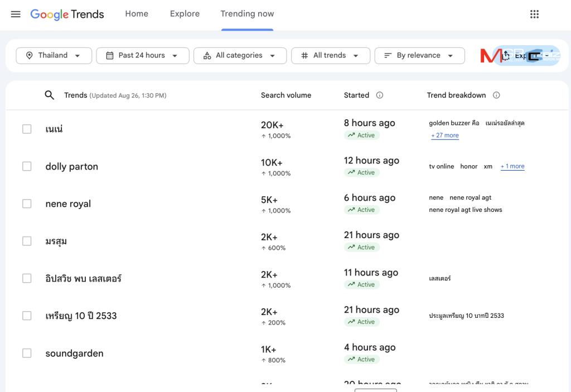
Task: Click the +1 more link for dolly parton
Action: click(512, 166)
